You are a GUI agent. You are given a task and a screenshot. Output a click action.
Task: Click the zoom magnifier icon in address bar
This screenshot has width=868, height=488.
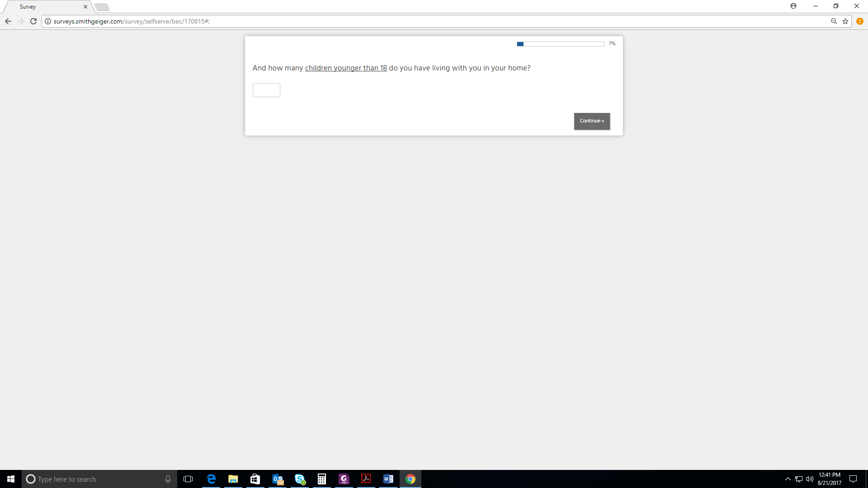click(x=834, y=21)
